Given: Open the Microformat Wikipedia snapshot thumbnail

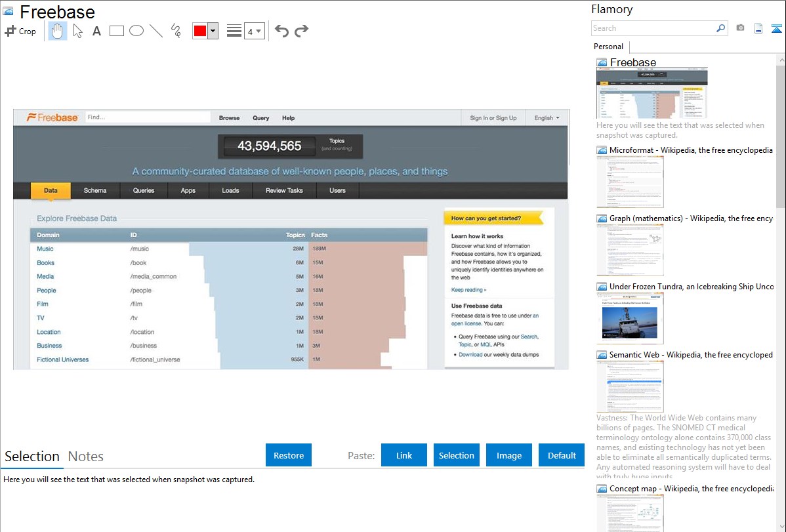Looking at the screenshot, I should (630, 182).
